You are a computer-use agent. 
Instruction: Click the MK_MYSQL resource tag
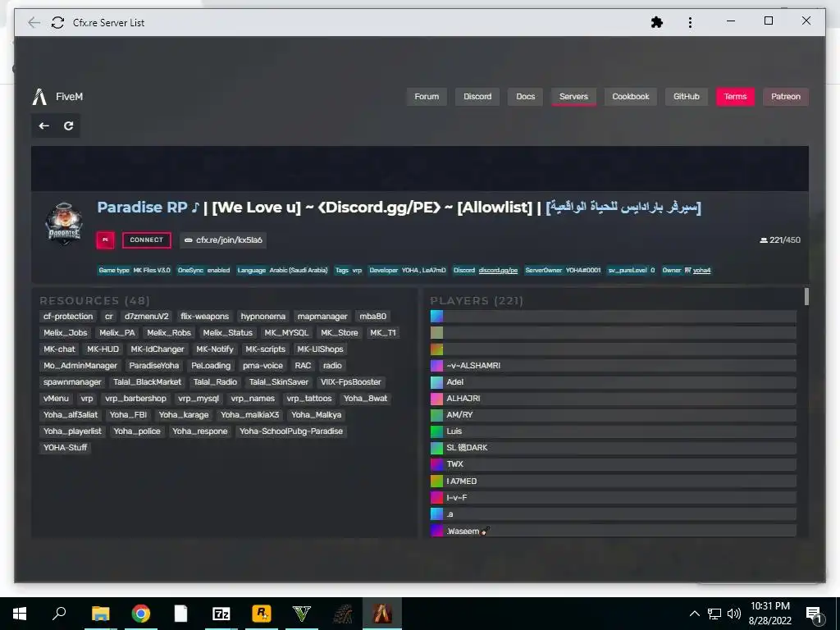tap(286, 333)
